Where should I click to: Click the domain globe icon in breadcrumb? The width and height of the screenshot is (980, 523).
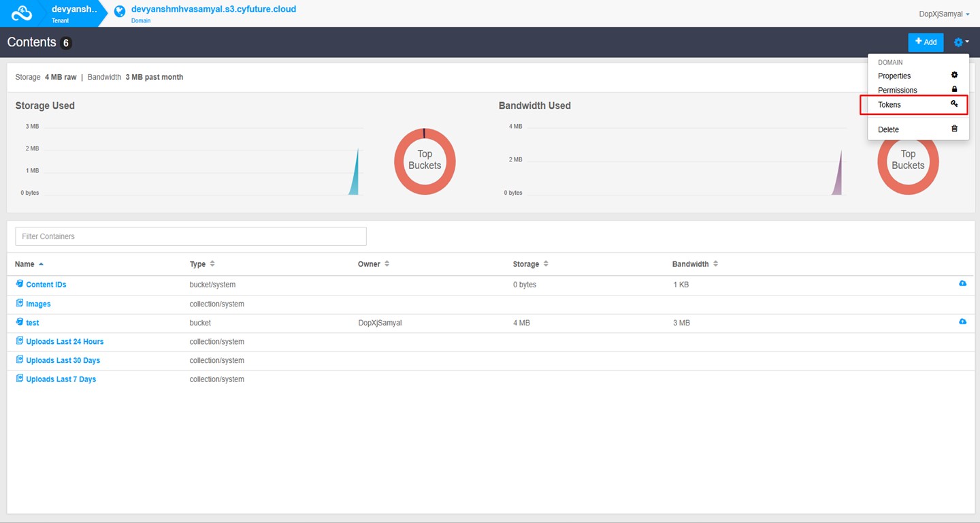coord(120,12)
